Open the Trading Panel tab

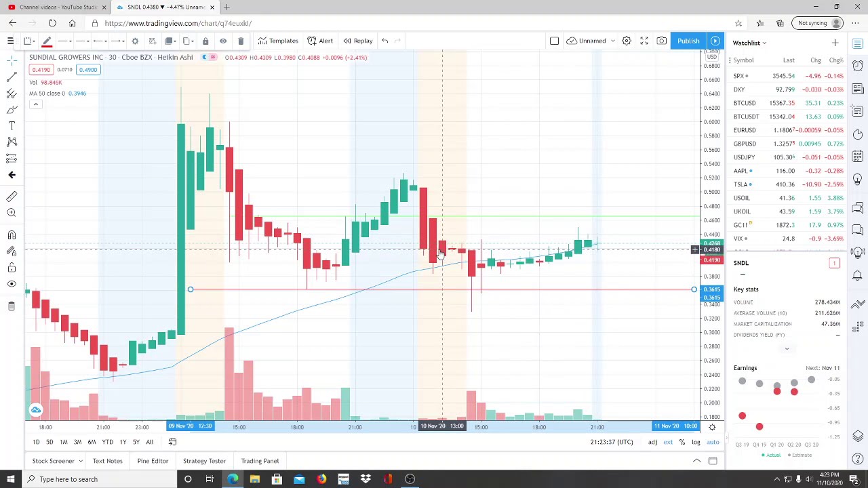[x=260, y=461]
